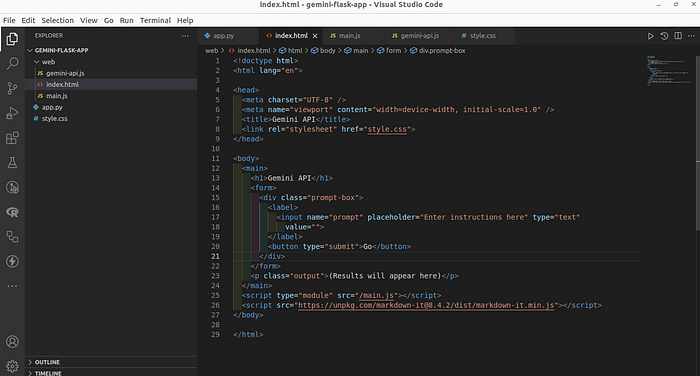Click the code minimap preview

click(x=669, y=71)
